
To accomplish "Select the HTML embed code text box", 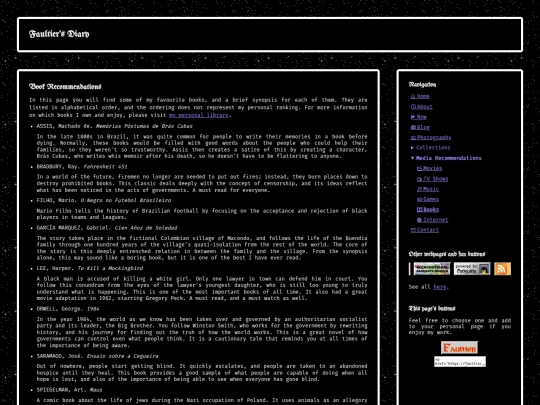I will tap(460, 362).
